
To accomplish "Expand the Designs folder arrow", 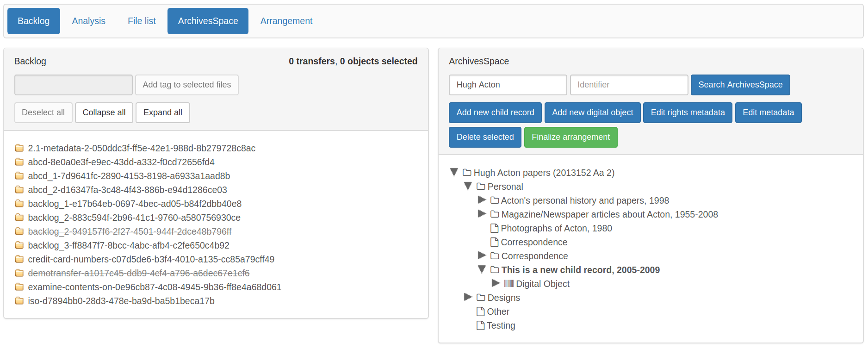I will (x=468, y=297).
